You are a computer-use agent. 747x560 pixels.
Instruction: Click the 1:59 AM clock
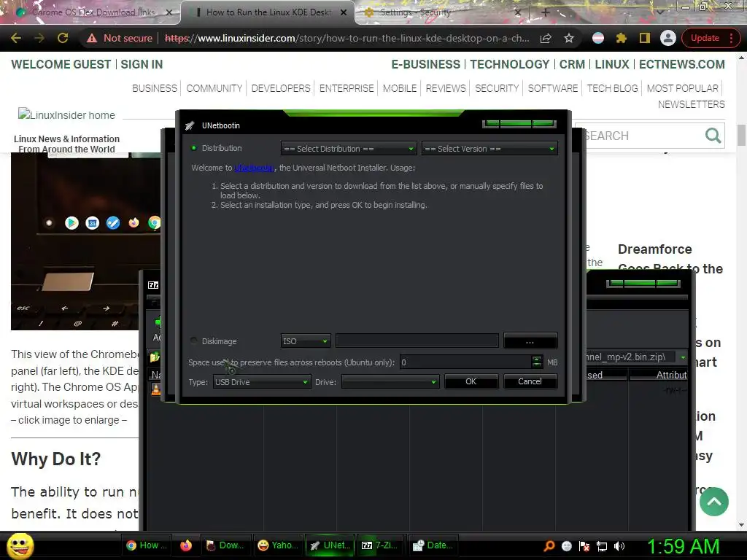683,546
